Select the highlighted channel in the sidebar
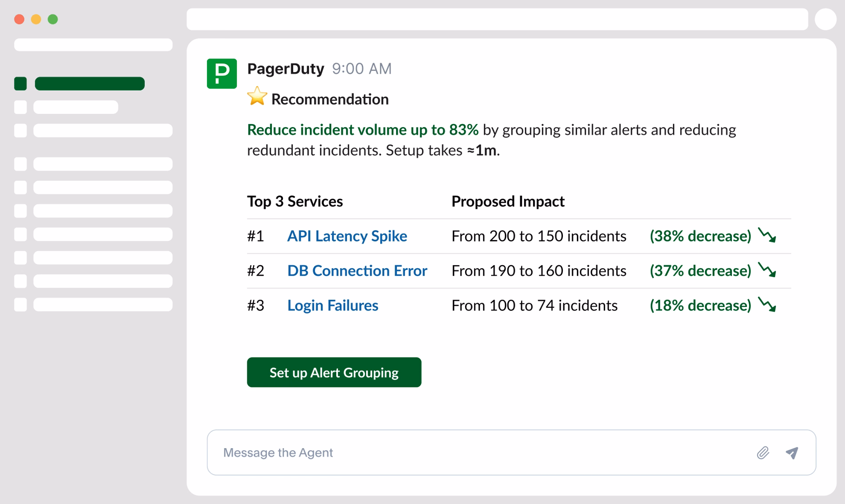The image size is (845, 504). [90, 83]
